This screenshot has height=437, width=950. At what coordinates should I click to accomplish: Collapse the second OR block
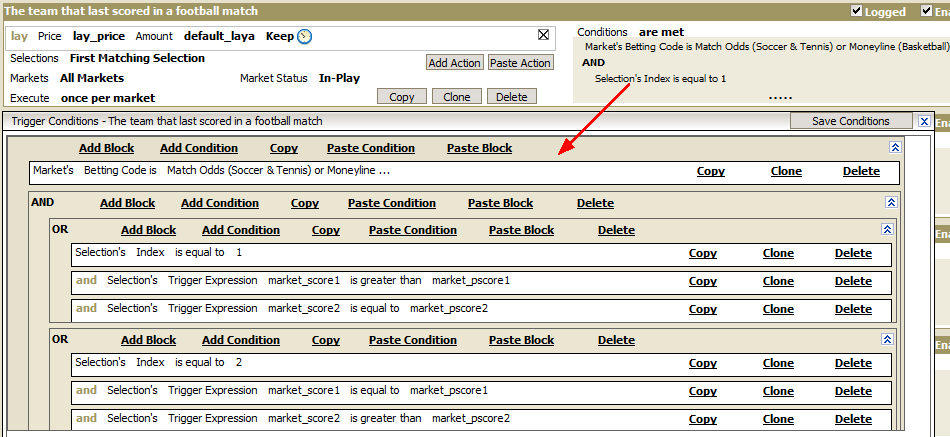pyautogui.click(x=888, y=339)
